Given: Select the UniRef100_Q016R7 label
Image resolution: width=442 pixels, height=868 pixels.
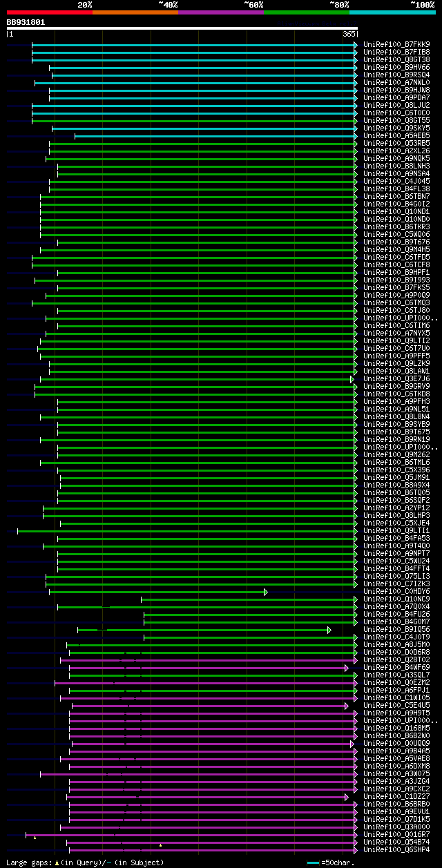Looking at the screenshot, I should 396,835.
